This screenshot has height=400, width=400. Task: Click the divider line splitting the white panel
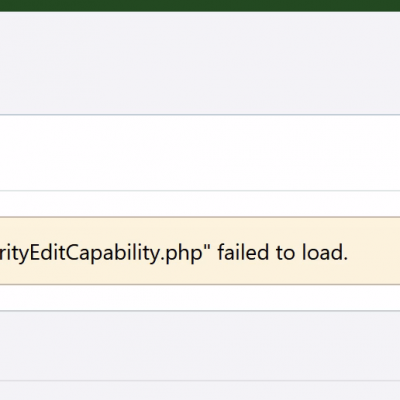click(200, 191)
